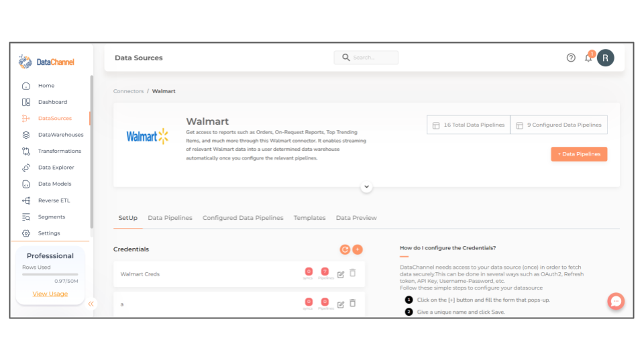Click credential named a
Image resolution: width=644 pixels, height=362 pixels.
pyautogui.click(x=122, y=304)
